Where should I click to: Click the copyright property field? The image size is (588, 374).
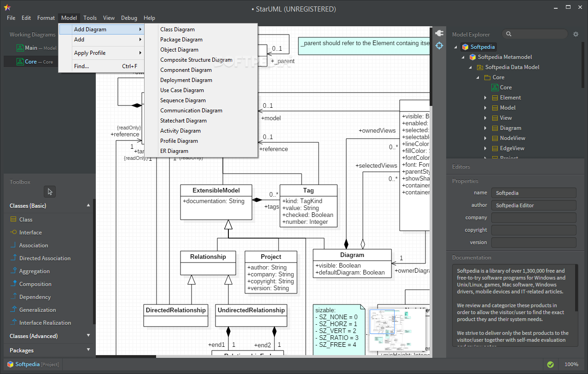pyautogui.click(x=534, y=230)
